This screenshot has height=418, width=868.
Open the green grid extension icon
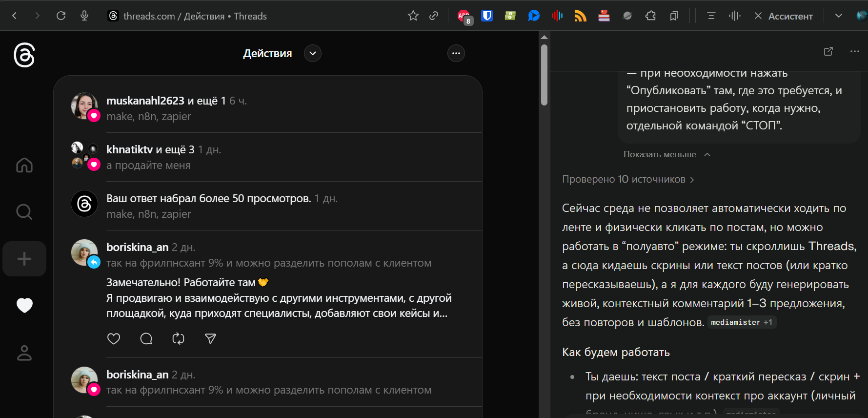[510, 16]
